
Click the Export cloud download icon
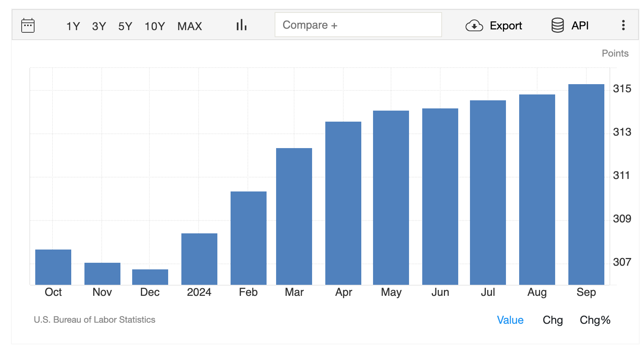point(474,26)
